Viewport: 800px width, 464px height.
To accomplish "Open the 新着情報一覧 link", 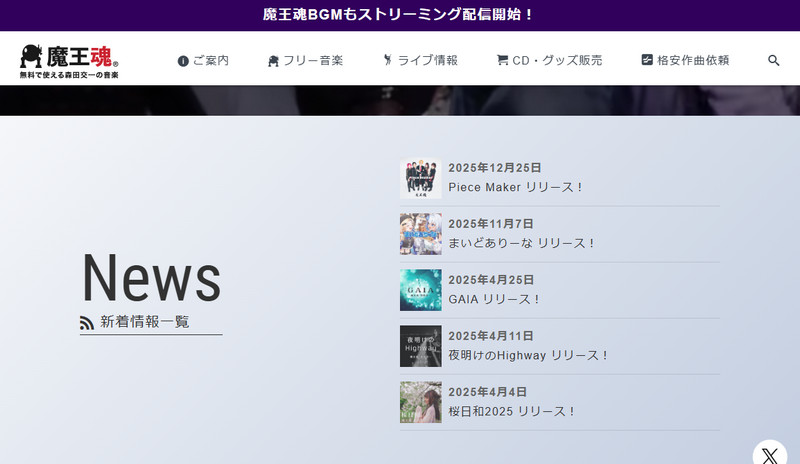I will (x=144, y=322).
